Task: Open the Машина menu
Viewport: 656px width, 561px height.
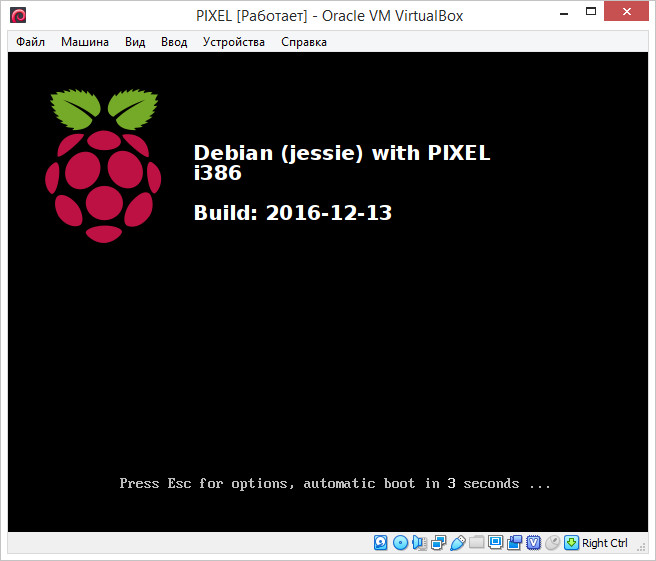Action: pyautogui.click(x=85, y=42)
